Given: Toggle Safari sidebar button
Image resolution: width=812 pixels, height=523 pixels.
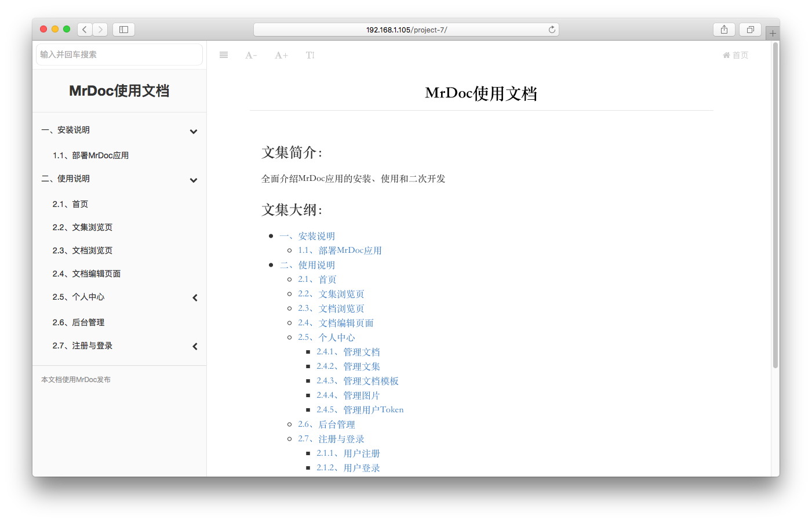Looking at the screenshot, I should pyautogui.click(x=123, y=30).
